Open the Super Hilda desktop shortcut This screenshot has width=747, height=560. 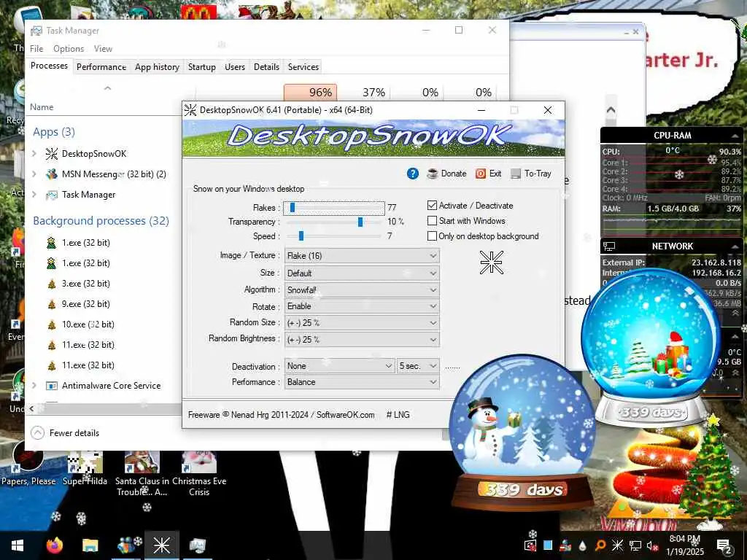(x=85, y=469)
